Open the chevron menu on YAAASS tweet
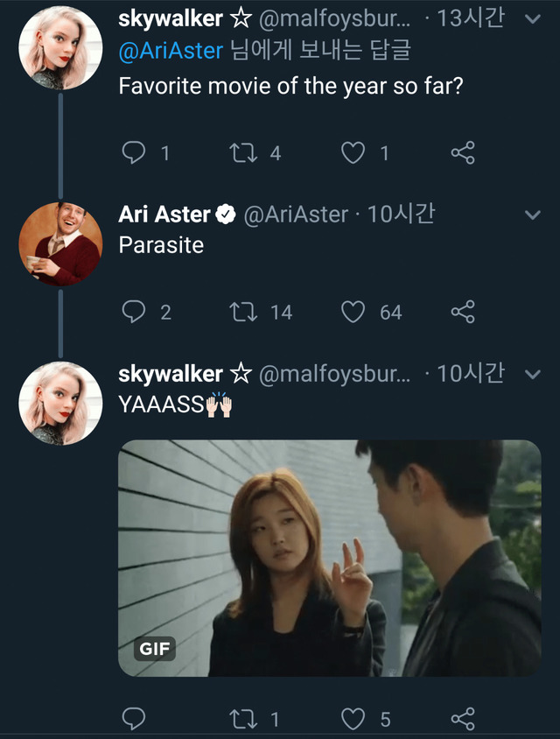 [x=531, y=375]
